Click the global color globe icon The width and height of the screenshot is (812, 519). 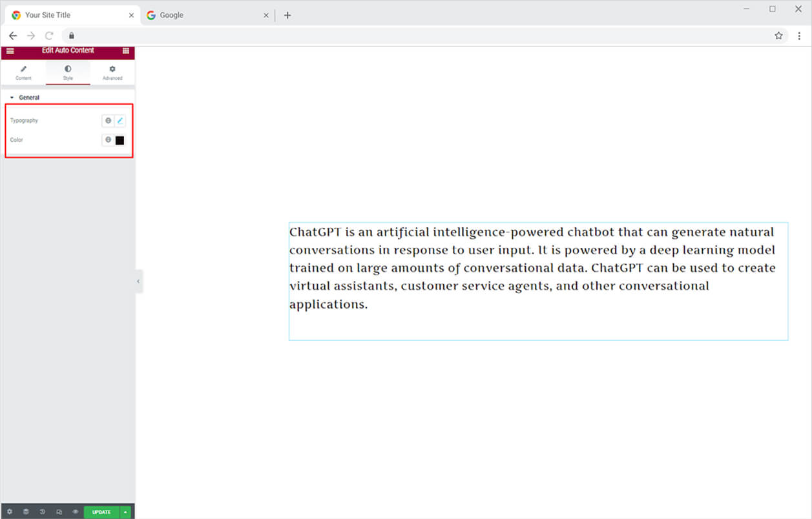pyautogui.click(x=108, y=140)
